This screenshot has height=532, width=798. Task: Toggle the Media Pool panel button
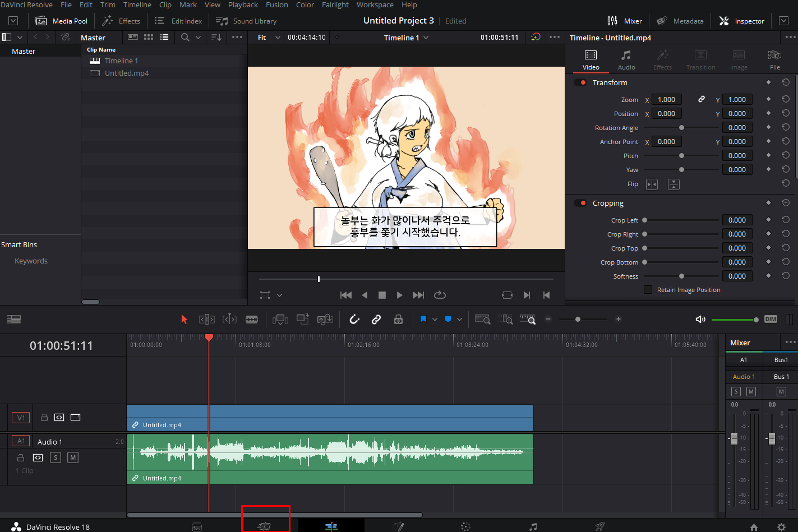(62, 21)
